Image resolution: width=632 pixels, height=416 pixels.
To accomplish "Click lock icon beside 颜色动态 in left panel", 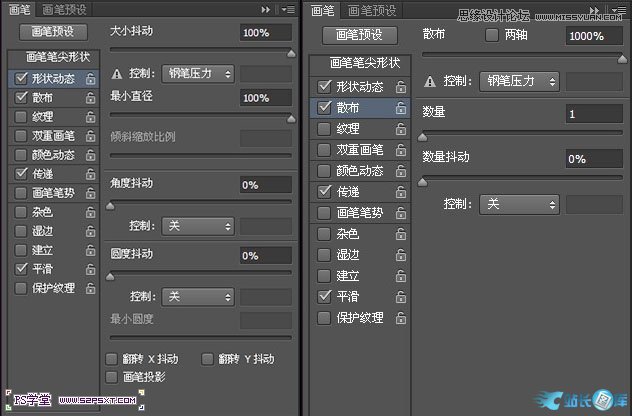I will click(91, 155).
